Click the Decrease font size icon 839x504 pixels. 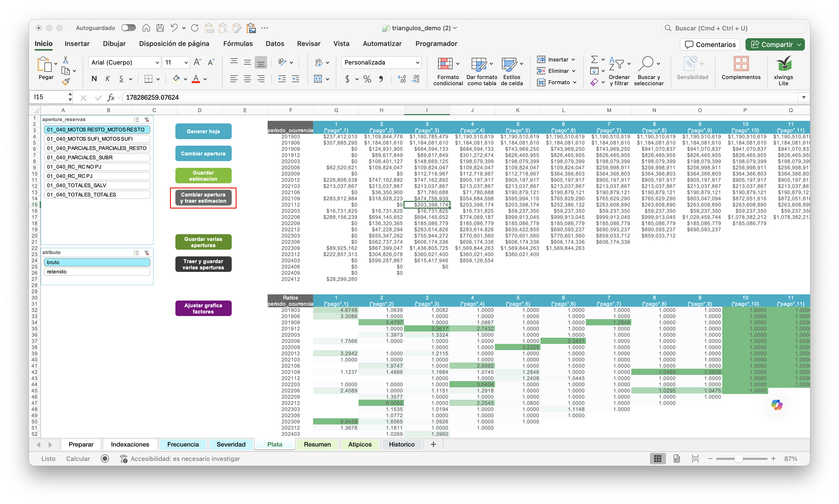211,62
